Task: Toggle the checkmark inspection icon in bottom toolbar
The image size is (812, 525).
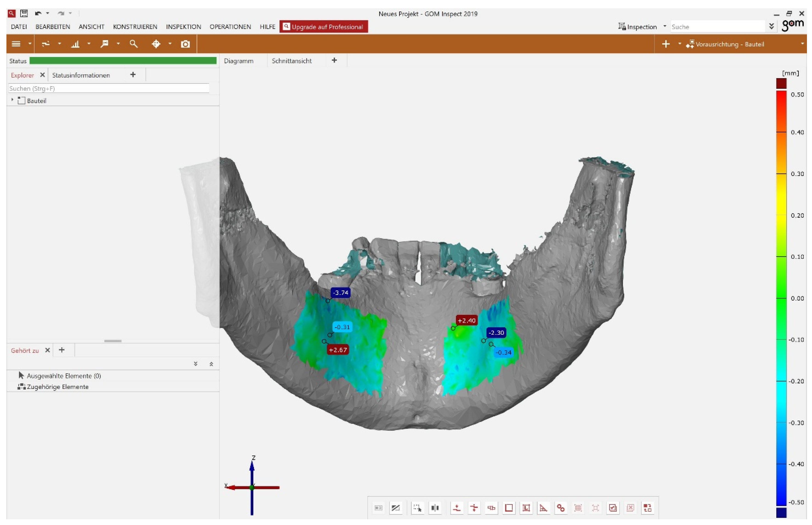Action: 613,508
